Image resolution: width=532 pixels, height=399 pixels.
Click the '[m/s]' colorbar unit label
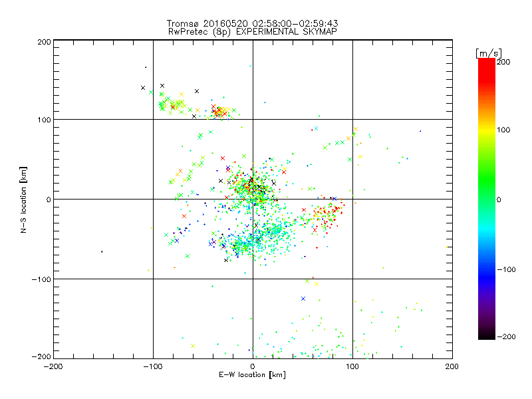click(489, 53)
